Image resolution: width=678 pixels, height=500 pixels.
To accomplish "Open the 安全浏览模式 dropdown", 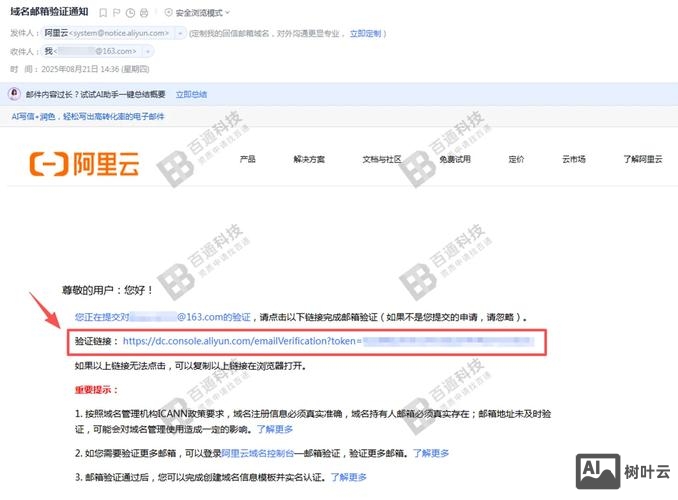I will click(198, 13).
